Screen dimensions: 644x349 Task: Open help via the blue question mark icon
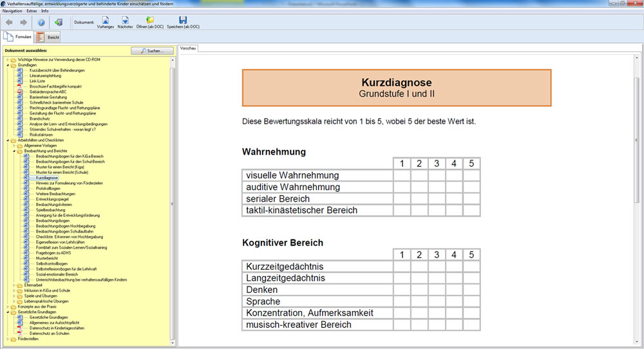41,23
